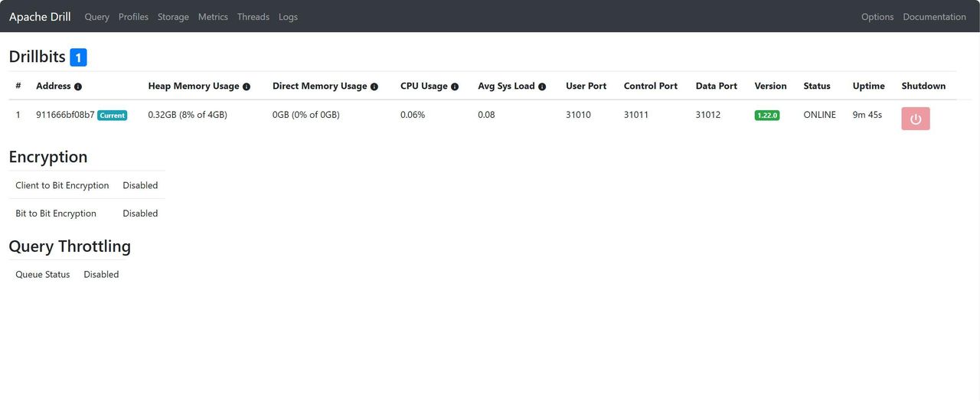Viewport: 980px width, 401px height.
Task: Click the ONLINE status text
Action: (x=820, y=115)
